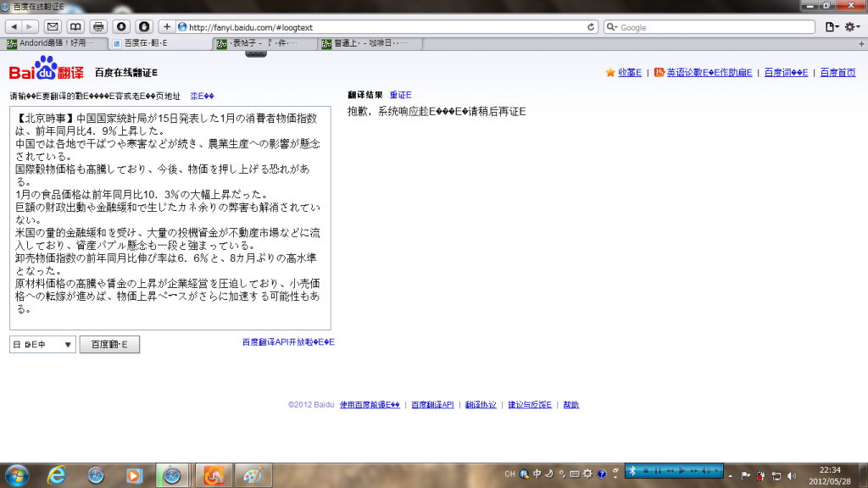Image resolution: width=868 pixels, height=488 pixels.
Task: Switch to the Andorid最强 tab
Action: click(53, 43)
